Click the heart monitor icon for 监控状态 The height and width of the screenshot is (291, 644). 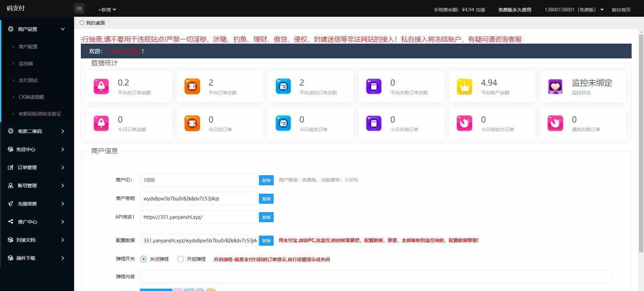pos(555,86)
